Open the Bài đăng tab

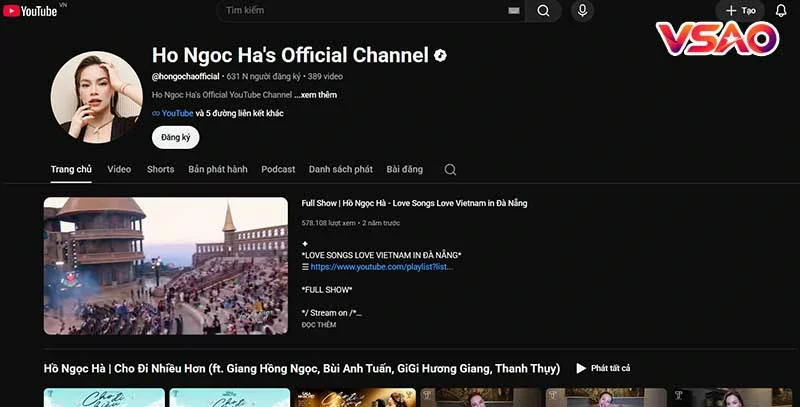(x=405, y=169)
